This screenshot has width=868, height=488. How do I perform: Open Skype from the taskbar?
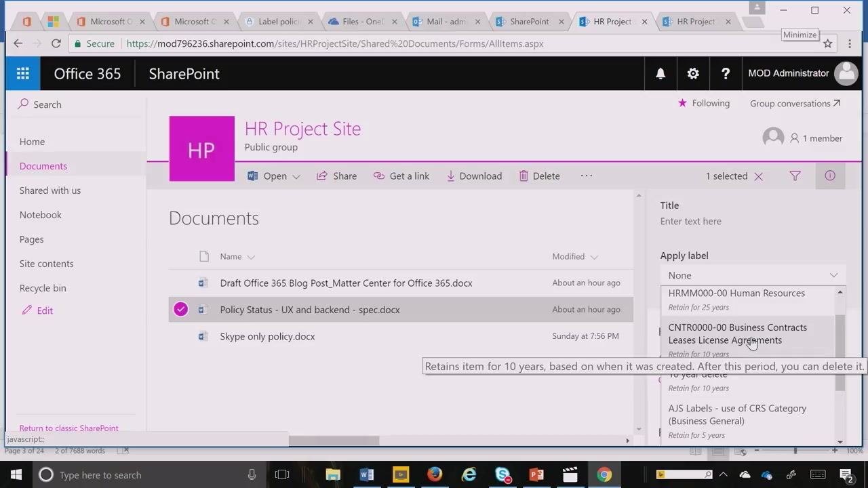tap(502, 474)
